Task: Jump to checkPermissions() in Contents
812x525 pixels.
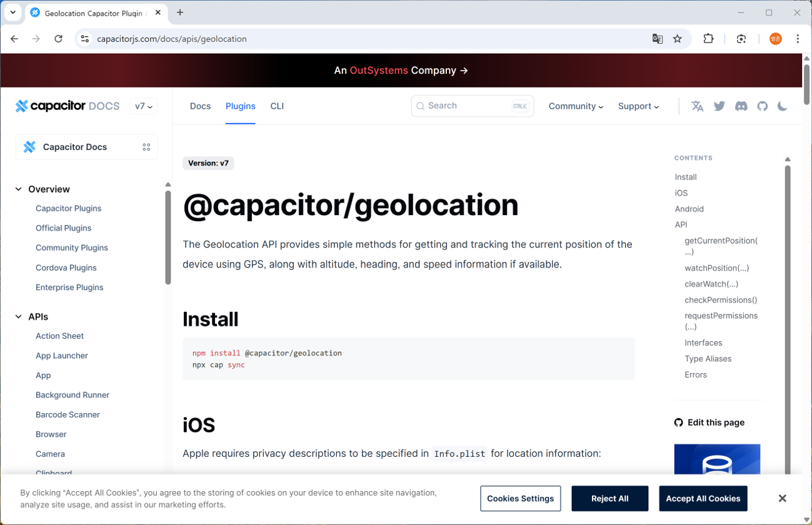Action: click(721, 300)
